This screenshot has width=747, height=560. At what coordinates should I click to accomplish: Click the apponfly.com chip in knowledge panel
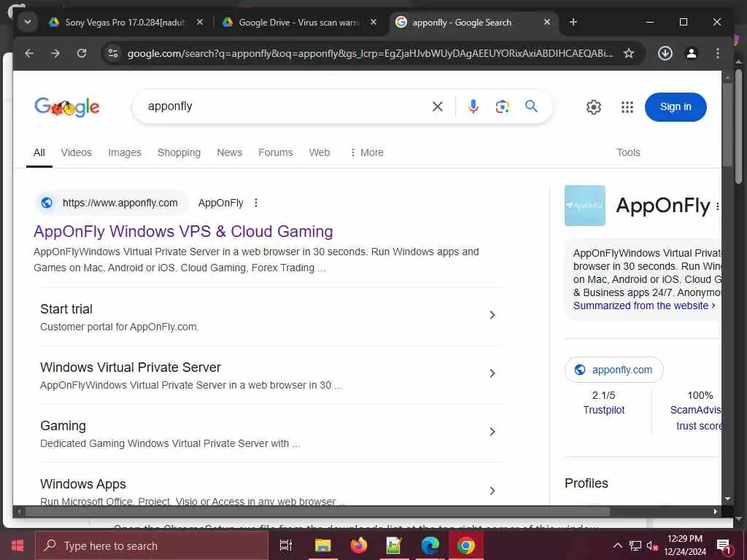point(614,370)
